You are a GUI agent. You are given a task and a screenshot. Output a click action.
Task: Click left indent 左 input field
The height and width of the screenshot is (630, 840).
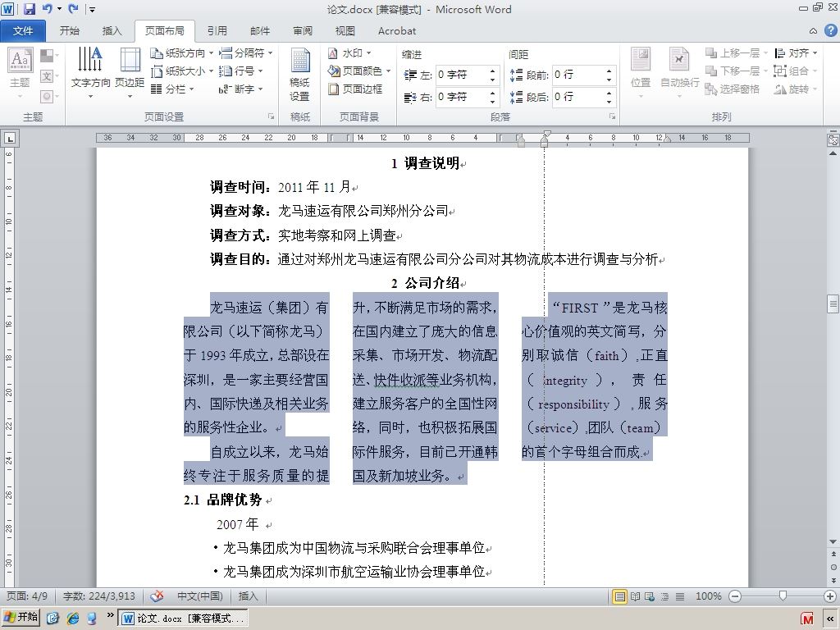tap(461, 75)
